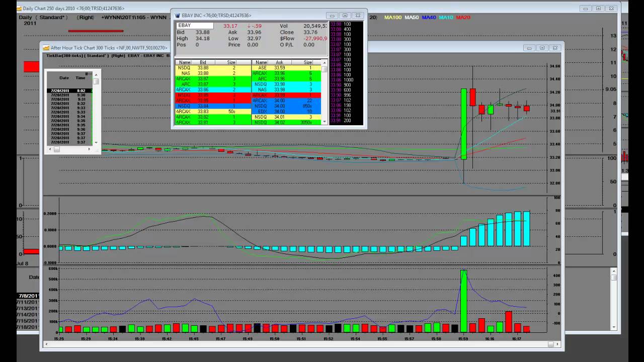This screenshot has width=644, height=362.
Task: Click the Daily Chart right scrollbar thumb
Action: [614, 278]
